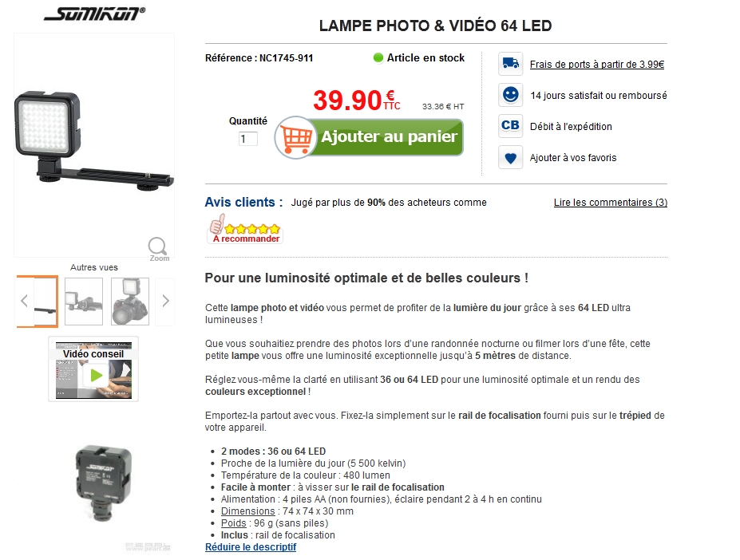Click the blue heart favorites icon

tap(510, 157)
